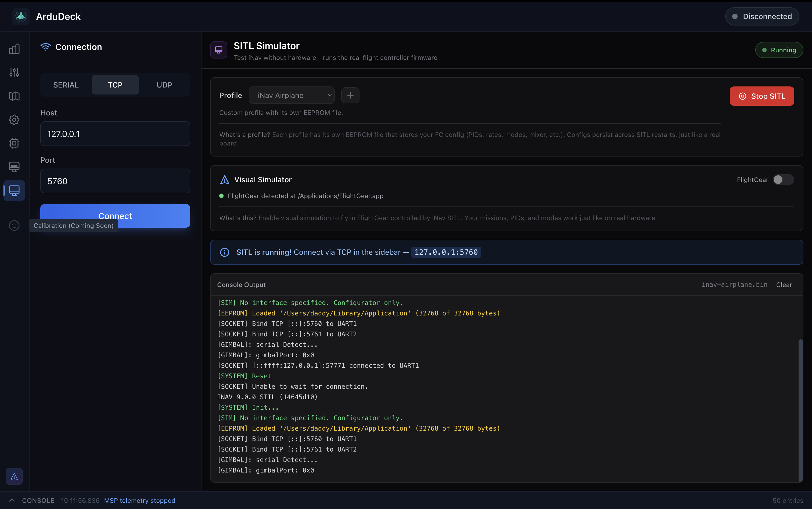Image resolution: width=812 pixels, height=509 pixels.
Task: Open the tuning sliders sidebar icon
Action: click(14, 73)
